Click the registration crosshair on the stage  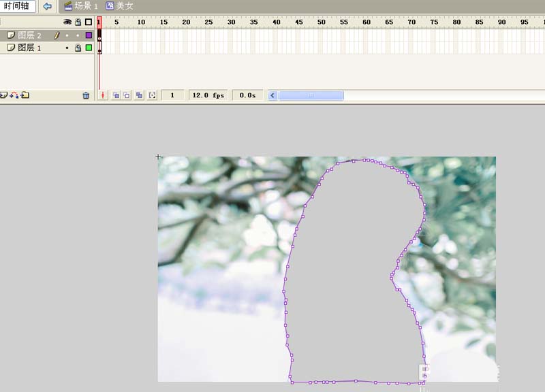pyautogui.click(x=158, y=157)
